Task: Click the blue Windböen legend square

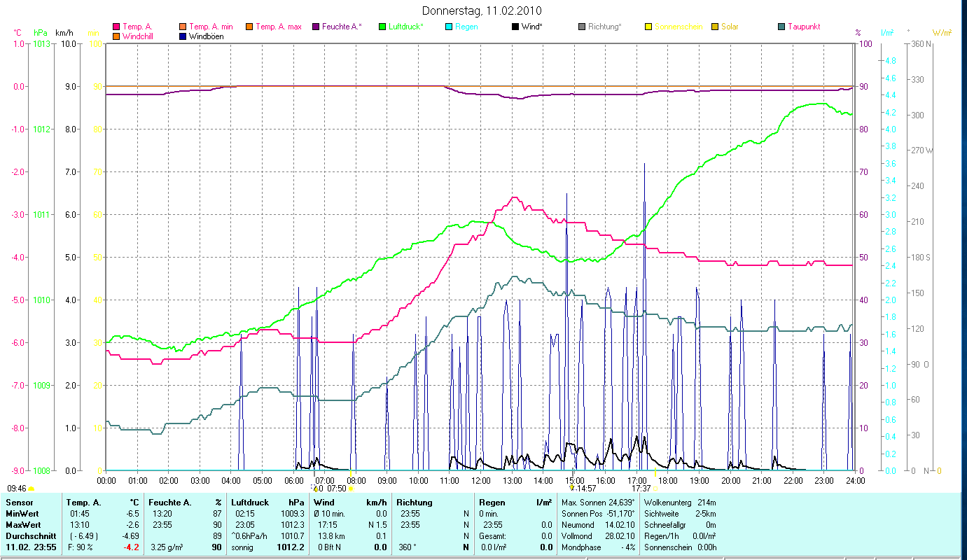Action: 183,36
